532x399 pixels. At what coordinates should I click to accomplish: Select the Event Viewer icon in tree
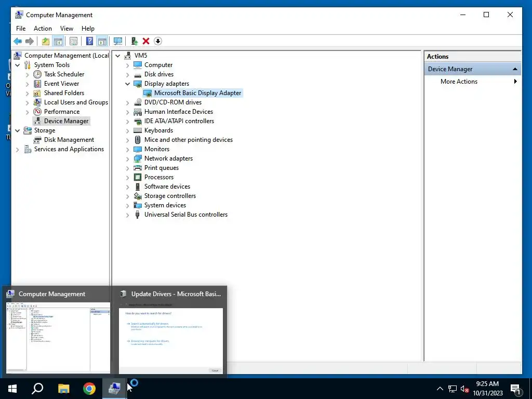37,84
